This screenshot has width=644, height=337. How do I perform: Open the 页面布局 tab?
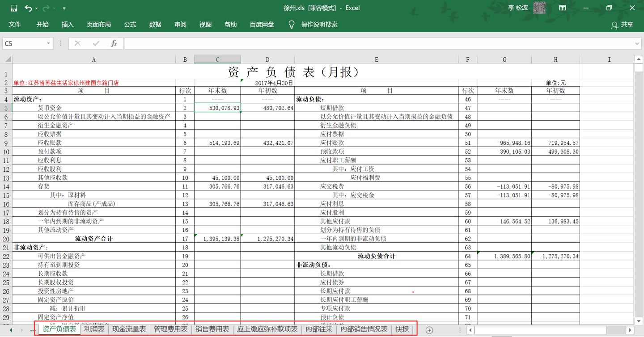pyautogui.click(x=99, y=25)
